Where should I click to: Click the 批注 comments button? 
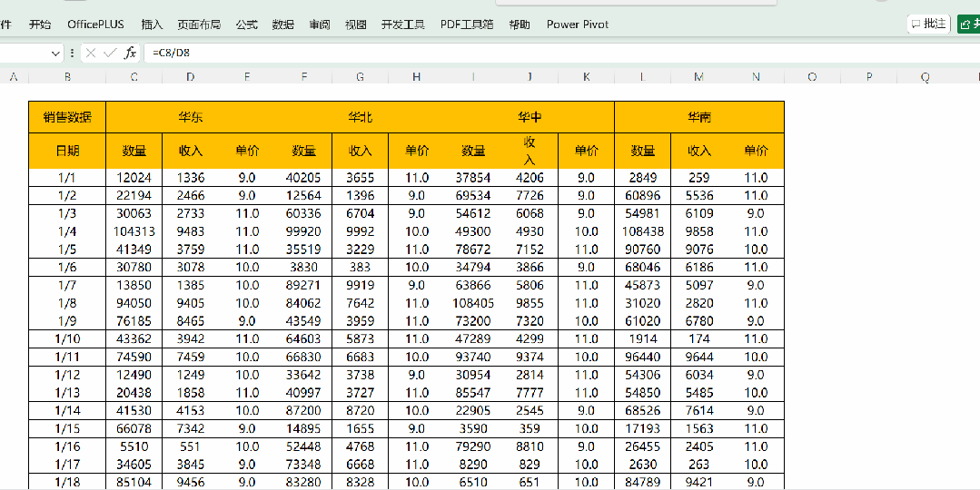coord(928,24)
